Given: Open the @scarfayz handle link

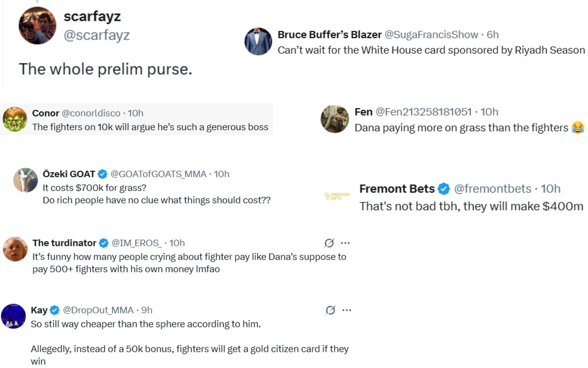Looking at the screenshot, I should coord(96,35).
